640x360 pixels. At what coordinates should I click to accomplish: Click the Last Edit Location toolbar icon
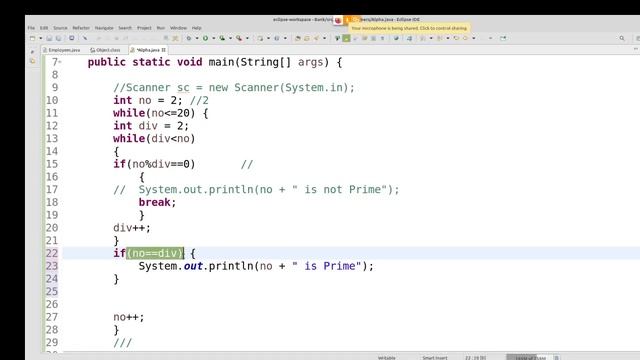(x=456, y=38)
